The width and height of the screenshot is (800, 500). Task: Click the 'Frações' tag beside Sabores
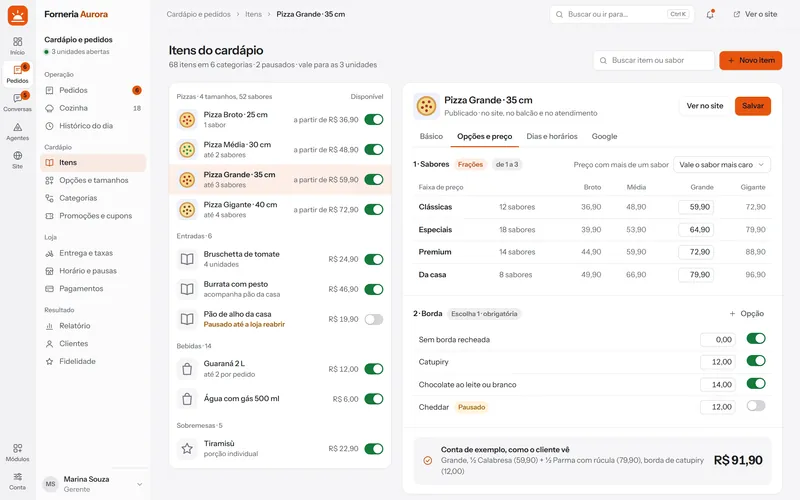tap(470, 164)
